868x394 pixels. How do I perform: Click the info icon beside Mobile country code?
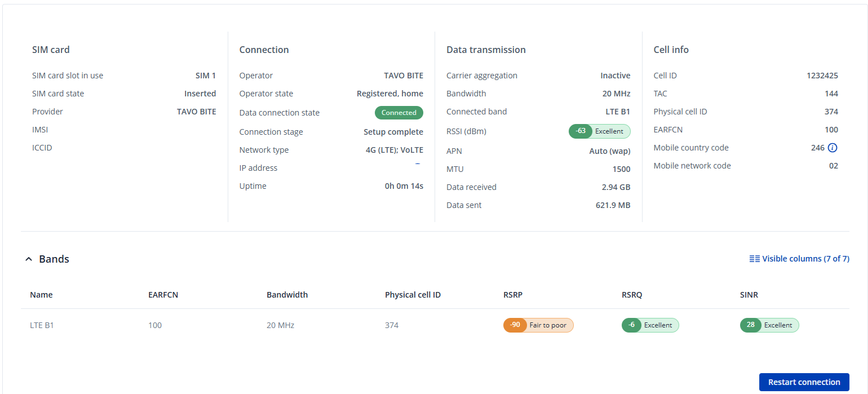pyautogui.click(x=832, y=148)
